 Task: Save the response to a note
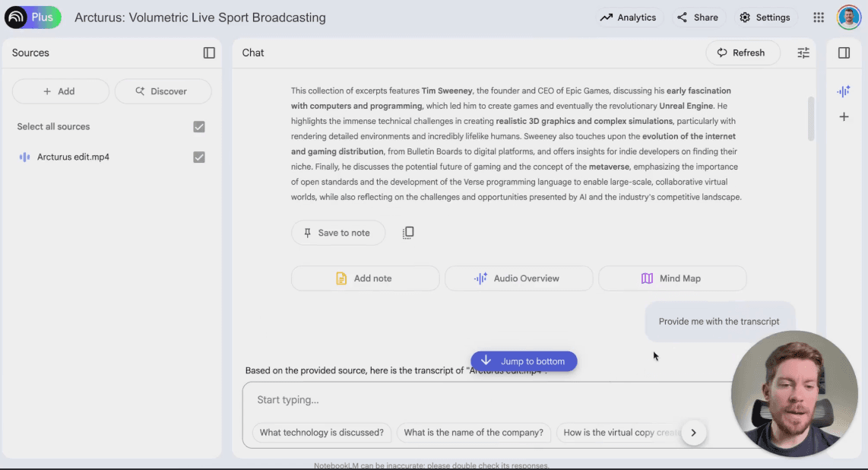click(337, 233)
